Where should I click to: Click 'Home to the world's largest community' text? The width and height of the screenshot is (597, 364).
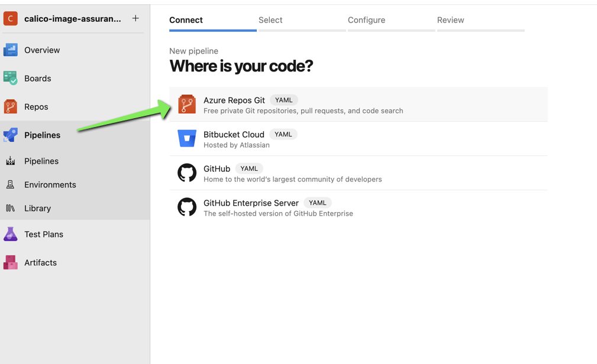coord(292,180)
